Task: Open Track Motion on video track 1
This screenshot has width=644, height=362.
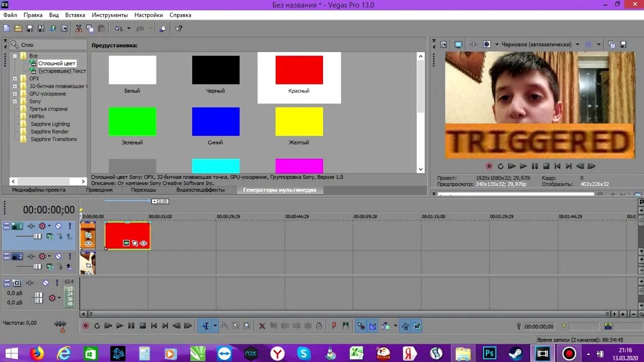Action: pyautogui.click(x=31, y=226)
